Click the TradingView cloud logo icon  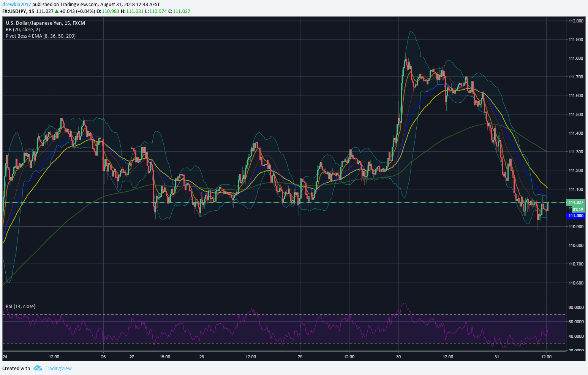pos(38,368)
